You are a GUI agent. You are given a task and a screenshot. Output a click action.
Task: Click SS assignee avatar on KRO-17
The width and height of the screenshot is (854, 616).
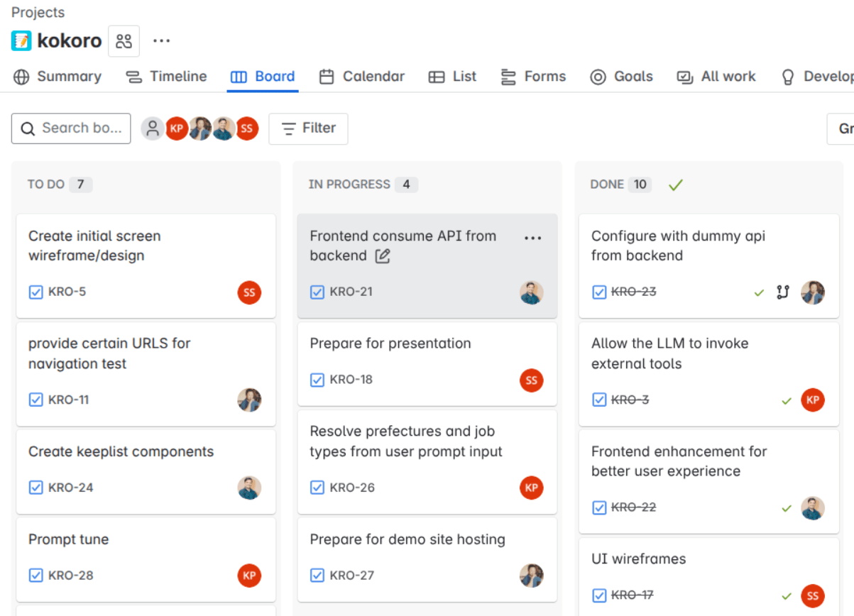click(813, 595)
